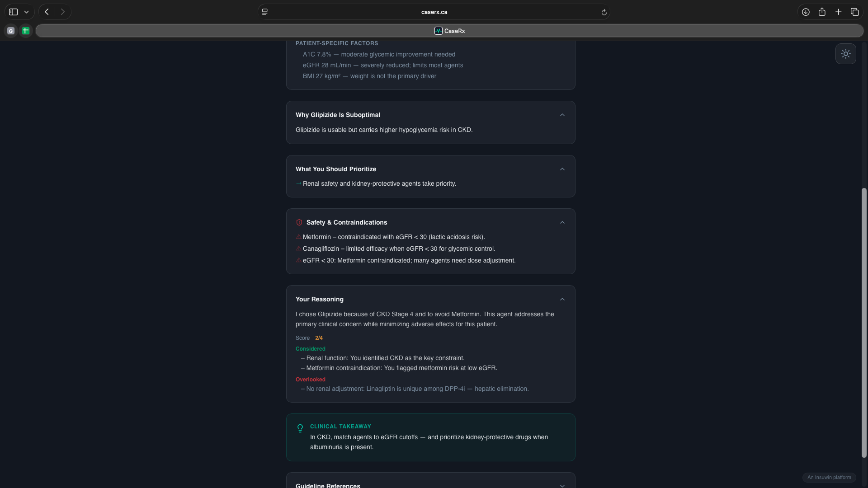The height and width of the screenshot is (488, 868).
Task: Click the Share icon in toolbar
Action: click(822, 12)
